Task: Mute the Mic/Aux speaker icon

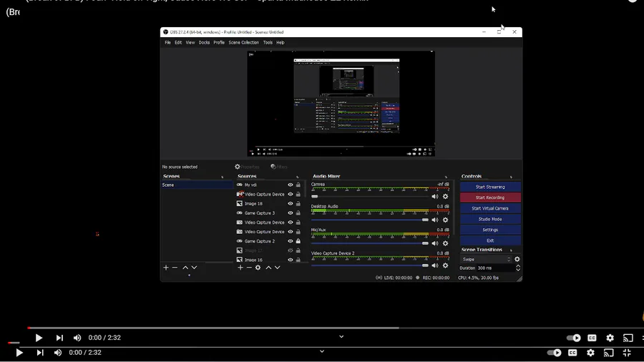Action: coord(434,243)
